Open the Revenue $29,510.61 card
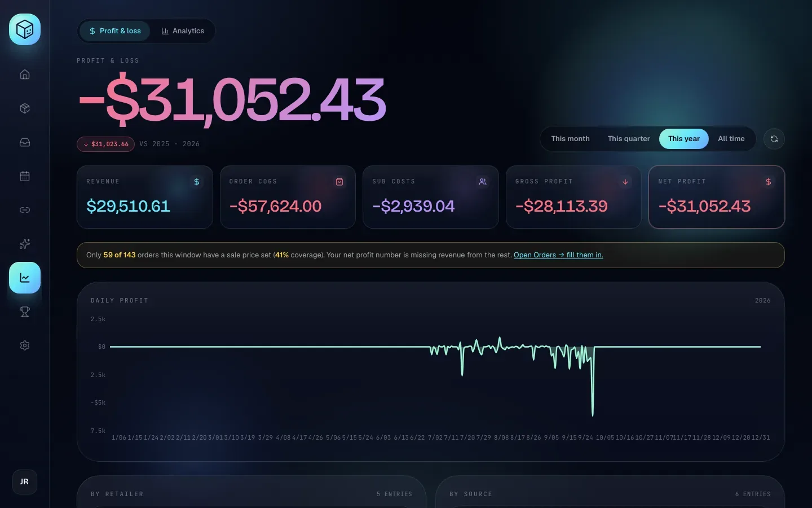Viewport: 812px width, 508px height. tap(145, 197)
